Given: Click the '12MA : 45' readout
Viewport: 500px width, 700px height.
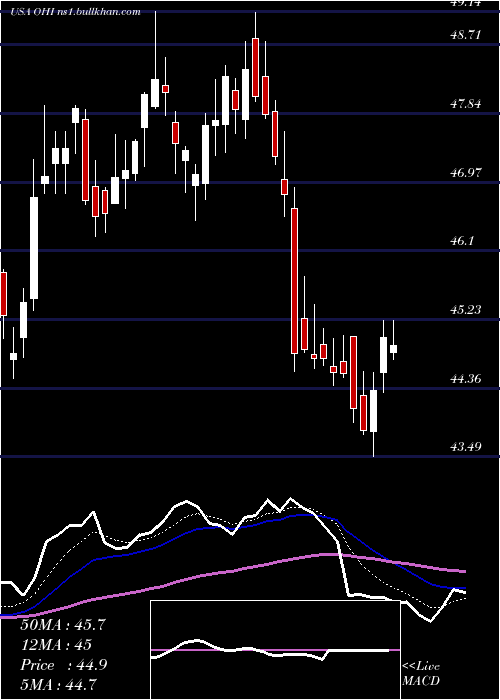Looking at the screenshot, I should point(56,645).
